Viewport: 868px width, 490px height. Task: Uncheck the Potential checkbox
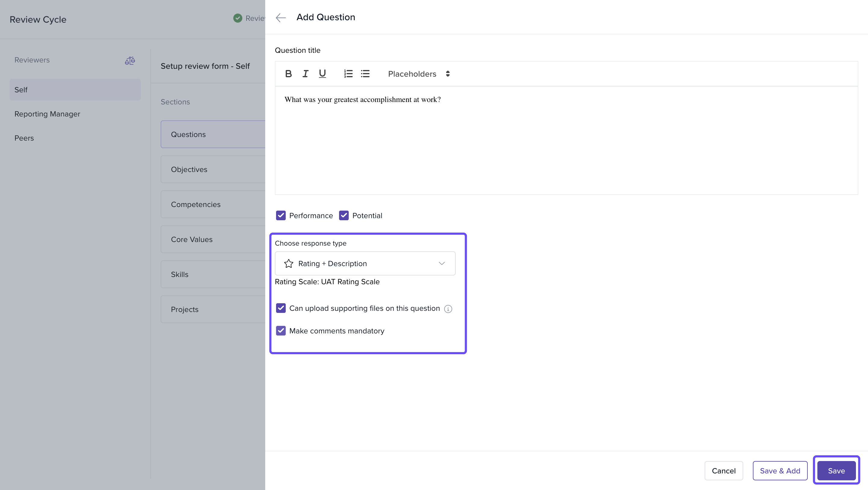point(344,215)
